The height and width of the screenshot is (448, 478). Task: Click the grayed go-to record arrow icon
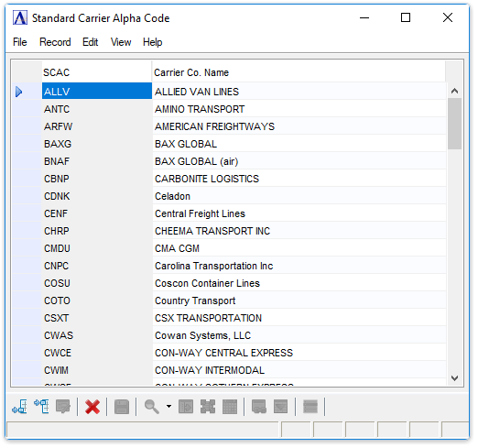point(186,407)
